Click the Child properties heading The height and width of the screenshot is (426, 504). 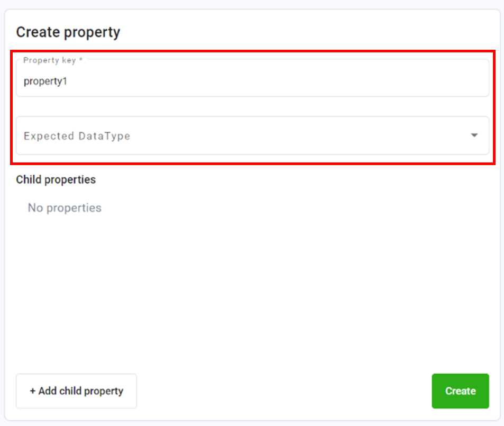(55, 180)
